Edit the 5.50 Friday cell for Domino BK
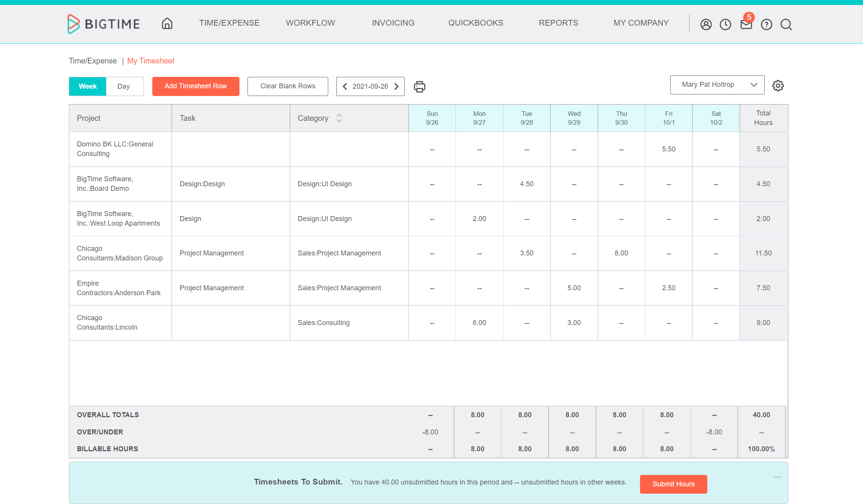Image resolution: width=863 pixels, height=504 pixels. [669, 149]
